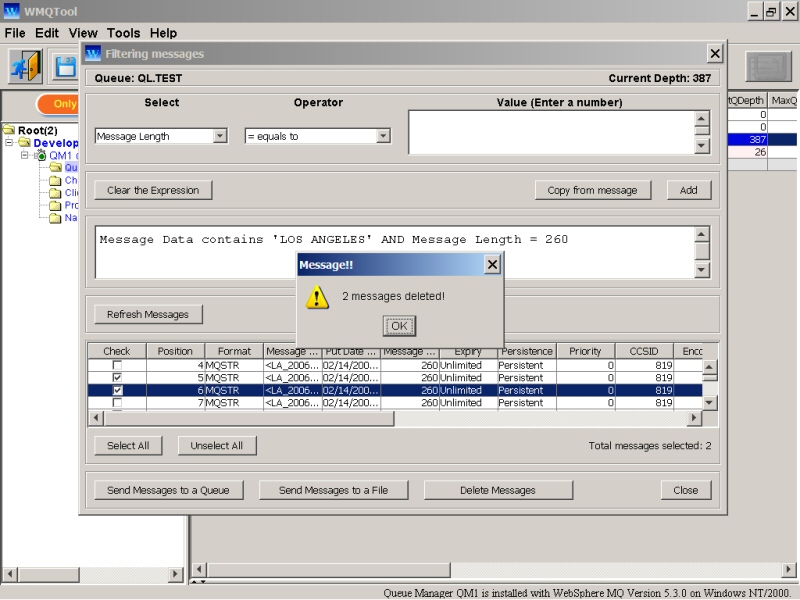The height and width of the screenshot is (600, 800).
Task: Click the Add button
Action: pyautogui.click(x=689, y=190)
